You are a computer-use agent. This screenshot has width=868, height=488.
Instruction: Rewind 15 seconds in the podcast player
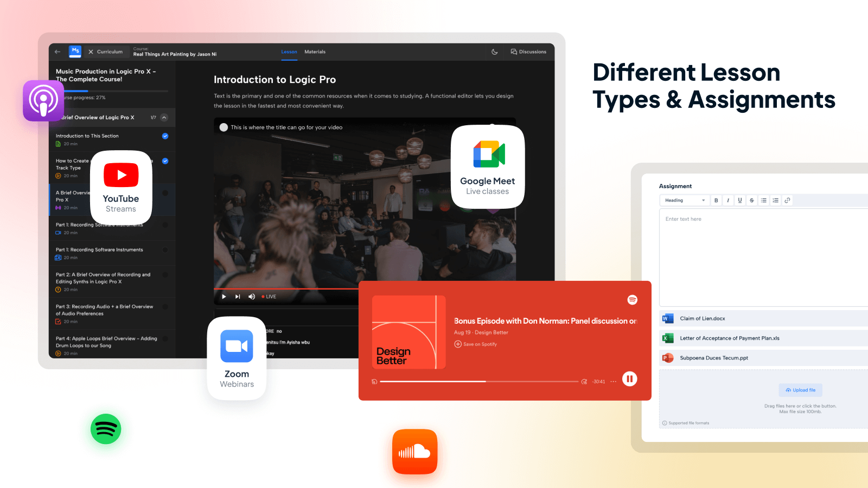click(374, 382)
